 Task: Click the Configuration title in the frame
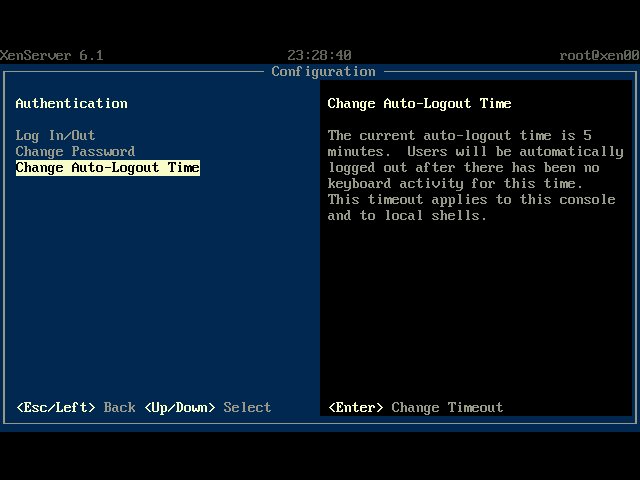point(323,72)
